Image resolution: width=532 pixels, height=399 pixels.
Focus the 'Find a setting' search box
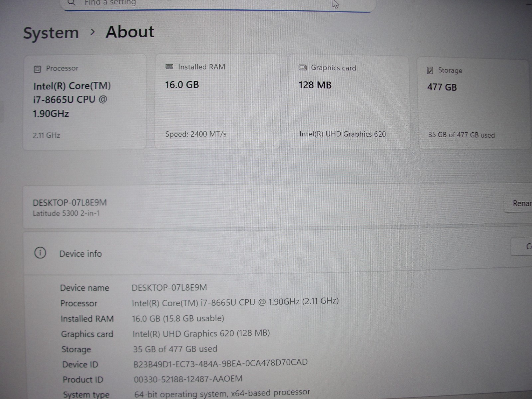click(218, 5)
